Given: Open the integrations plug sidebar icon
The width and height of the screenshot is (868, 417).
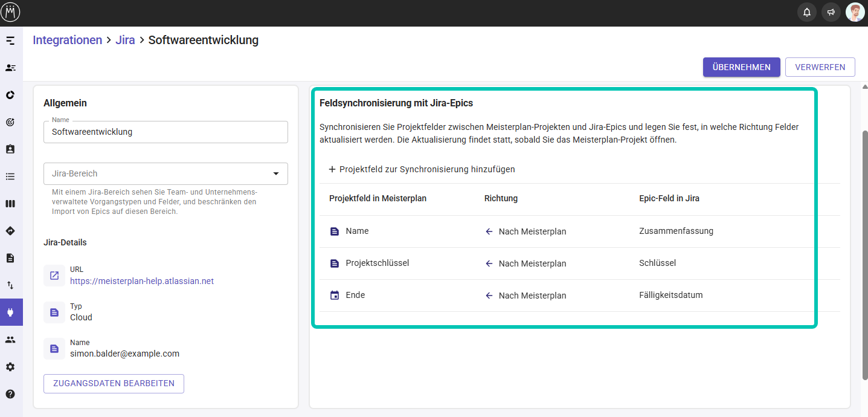Looking at the screenshot, I should 10,312.
